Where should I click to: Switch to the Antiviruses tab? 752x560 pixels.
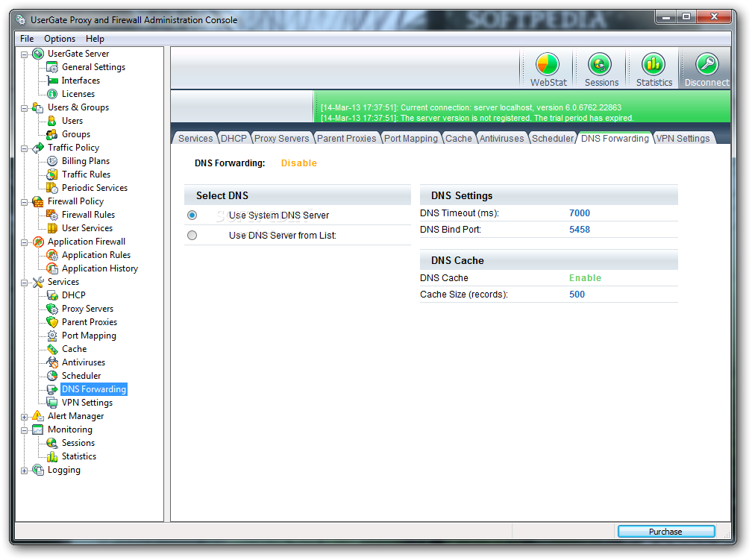[x=501, y=139]
